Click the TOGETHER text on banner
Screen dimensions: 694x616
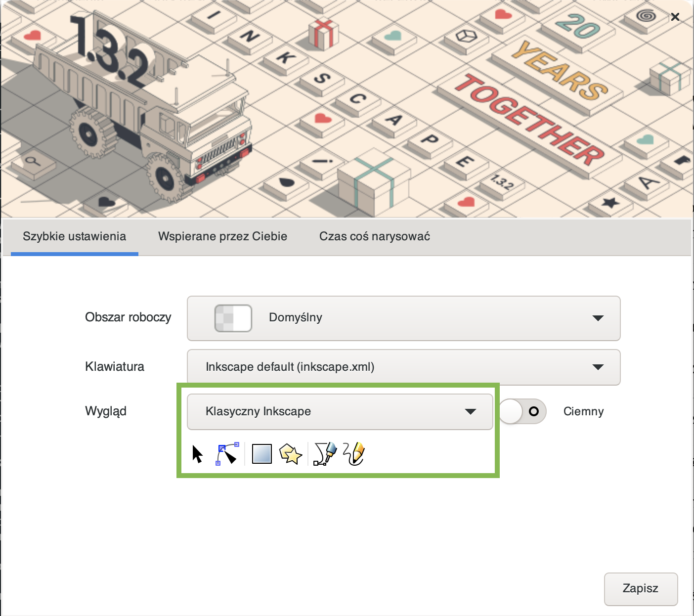[529, 121]
